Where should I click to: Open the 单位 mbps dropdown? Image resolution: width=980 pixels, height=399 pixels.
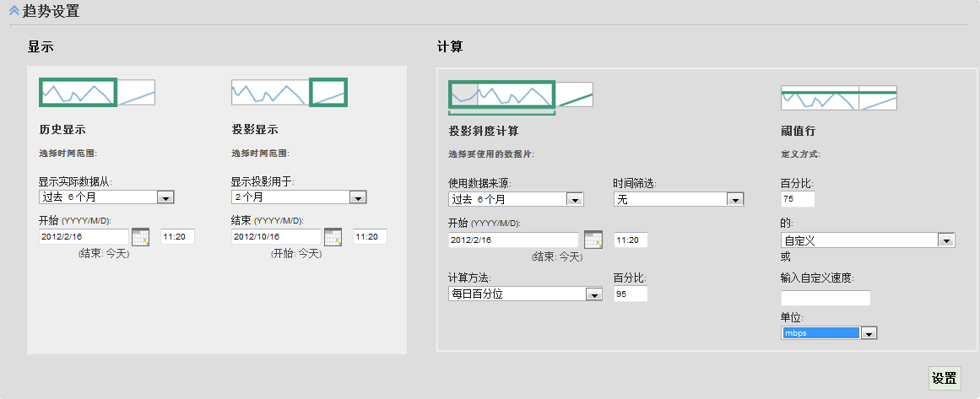click(x=869, y=333)
